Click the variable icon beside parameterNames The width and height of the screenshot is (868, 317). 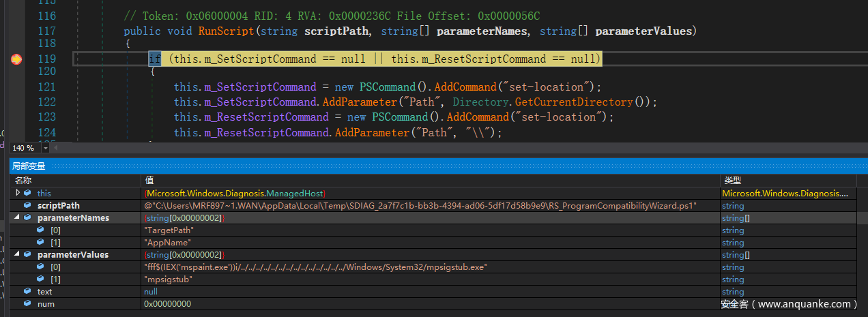[x=27, y=218]
